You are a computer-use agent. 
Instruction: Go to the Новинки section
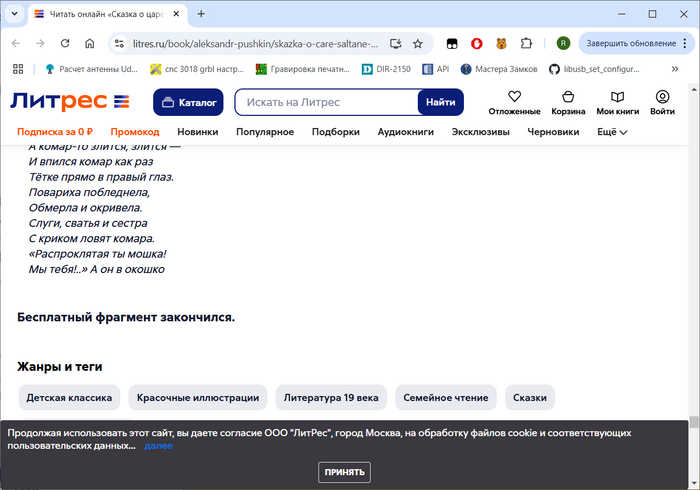[x=197, y=132]
